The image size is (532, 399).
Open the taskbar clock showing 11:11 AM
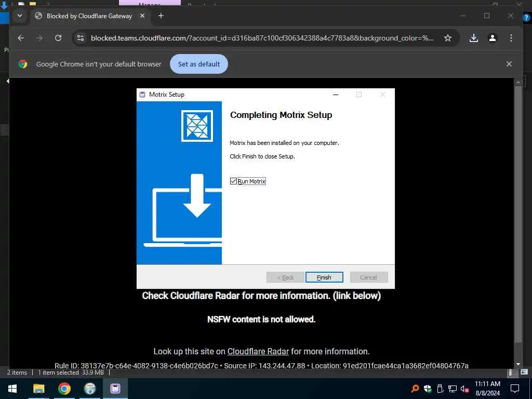click(x=487, y=389)
